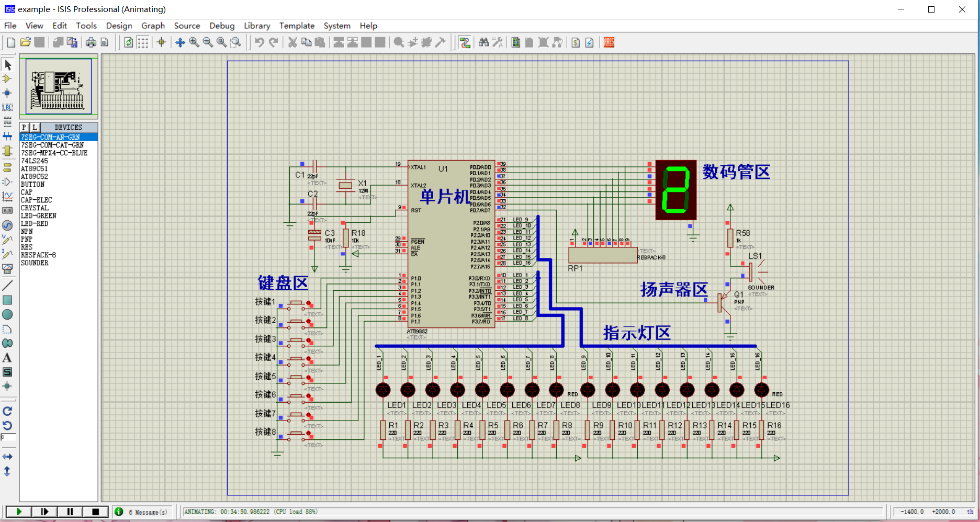Screen dimensions: 980x522
Task: Click the rotation angle input field
Action: [8, 437]
